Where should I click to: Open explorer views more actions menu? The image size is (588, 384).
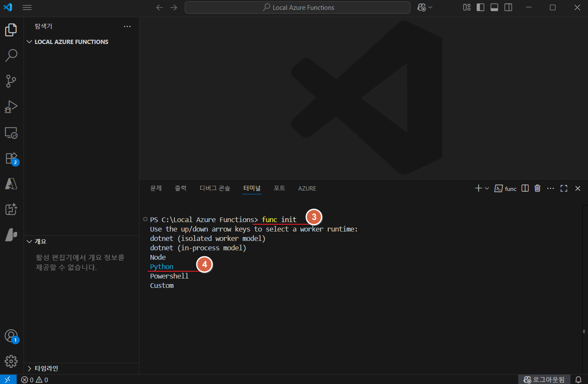(127, 26)
